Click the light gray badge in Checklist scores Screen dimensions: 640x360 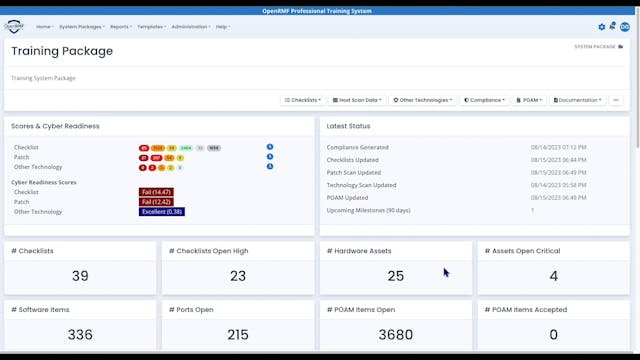(x=200, y=148)
